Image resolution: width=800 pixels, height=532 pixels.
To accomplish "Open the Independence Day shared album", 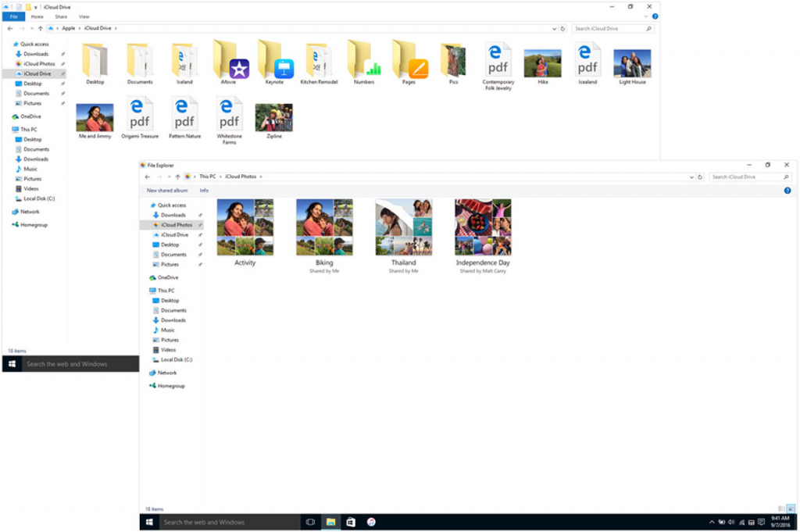I will (x=483, y=228).
